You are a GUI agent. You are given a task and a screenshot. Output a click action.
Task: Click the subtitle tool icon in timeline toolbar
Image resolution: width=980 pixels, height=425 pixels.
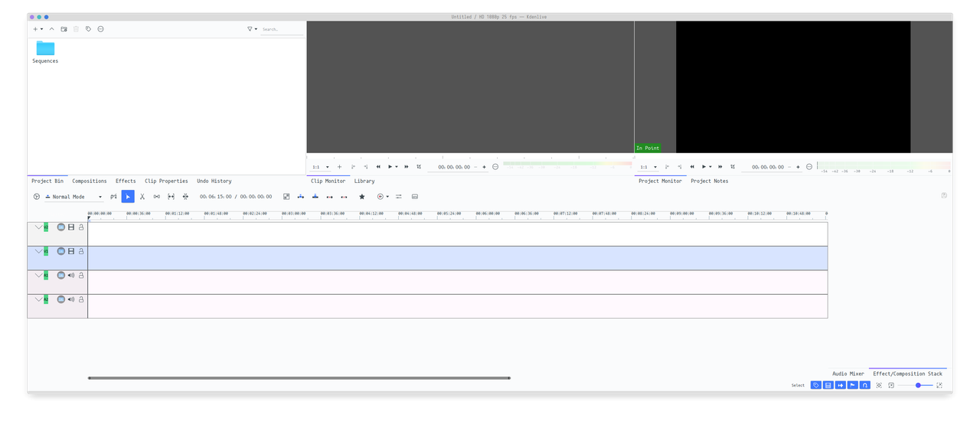(415, 197)
